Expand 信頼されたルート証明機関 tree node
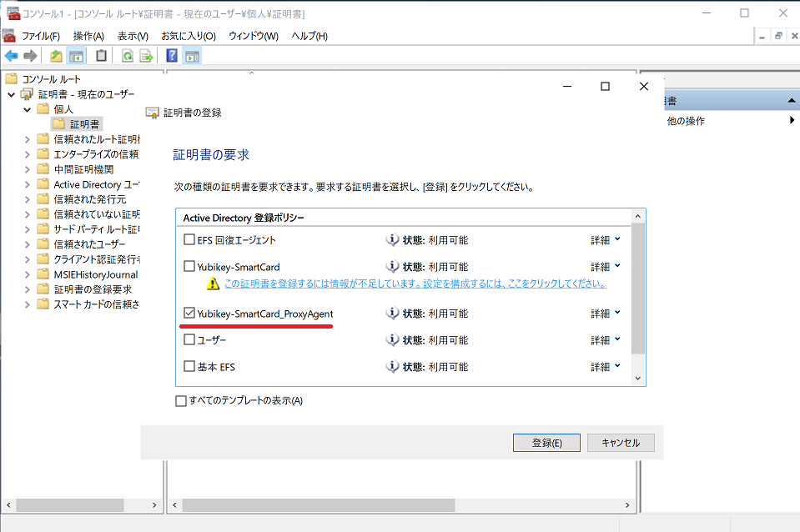This screenshot has width=800, height=532. [x=28, y=139]
